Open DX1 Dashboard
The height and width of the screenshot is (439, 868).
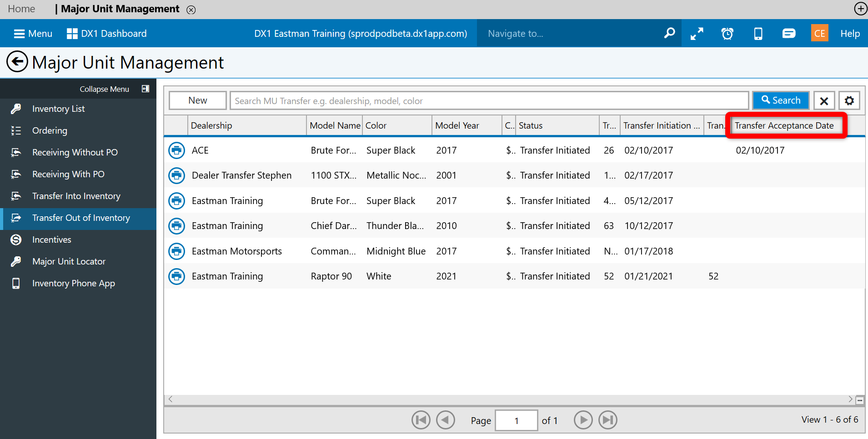point(107,34)
